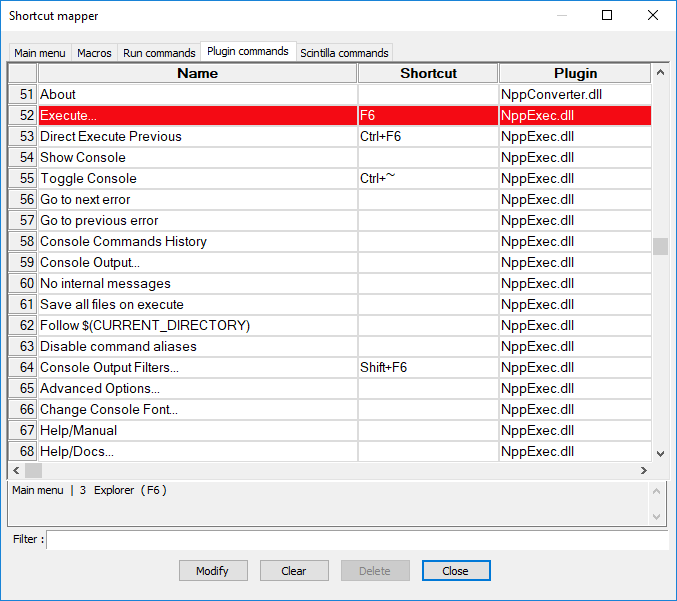The height and width of the screenshot is (601, 677).
Task: Select the highlighted Execute... row
Action: pyautogui.click(x=329, y=115)
